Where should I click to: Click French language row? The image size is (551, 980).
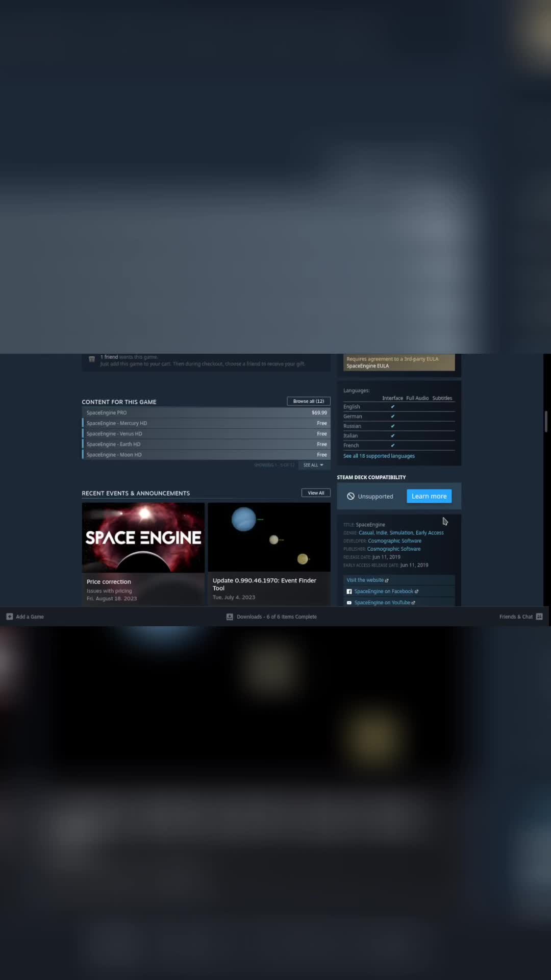click(x=399, y=446)
